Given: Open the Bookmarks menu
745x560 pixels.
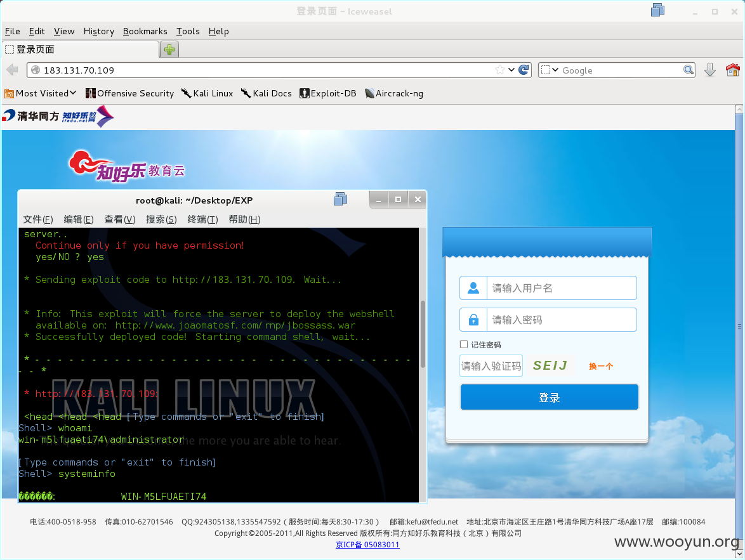Looking at the screenshot, I should click(145, 31).
